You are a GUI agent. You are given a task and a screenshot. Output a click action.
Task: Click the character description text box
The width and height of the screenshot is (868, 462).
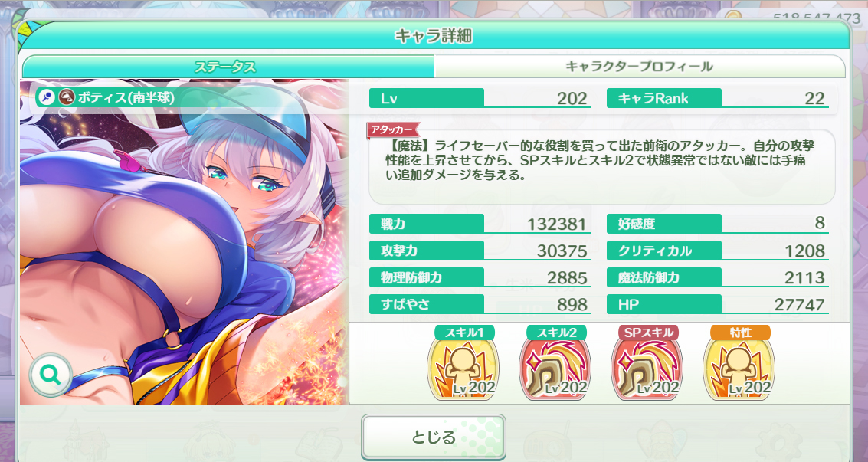tap(601, 167)
